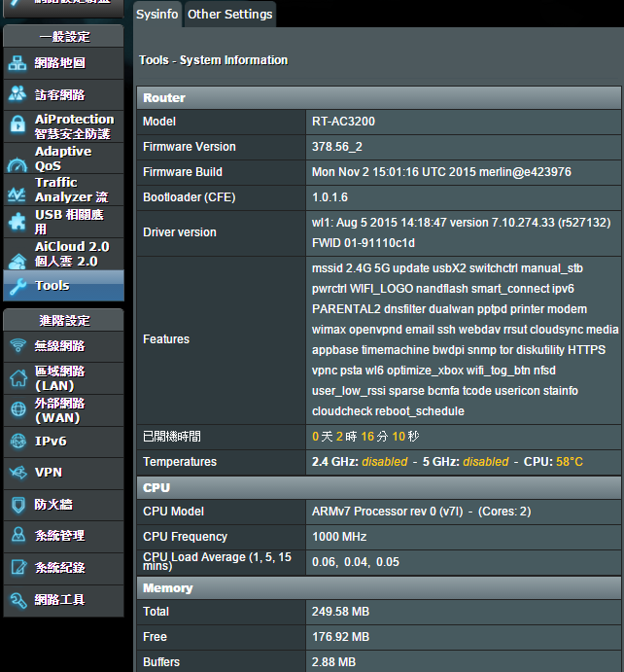Click the AiCloud 2.0 cloud house icon
Screen dimensions: 624x672
coord(17,261)
